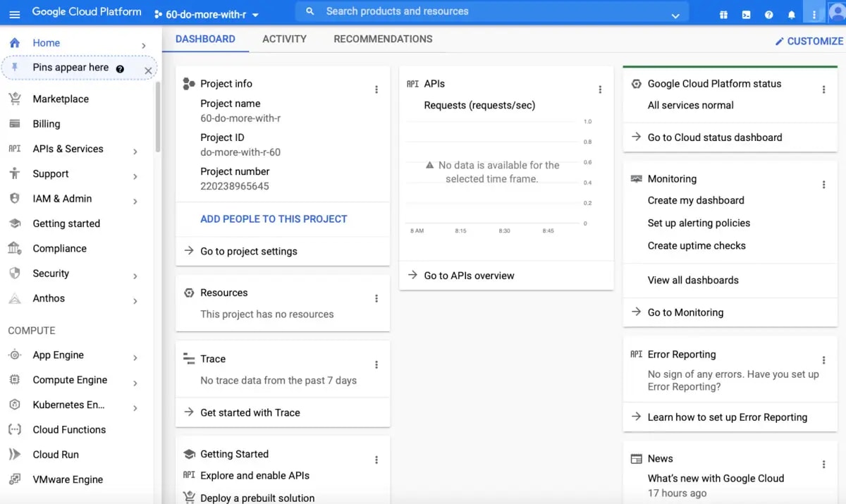Expand the Compute Engine submenu chevron
The width and height of the screenshot is (846, 504).
click(135, 383)
